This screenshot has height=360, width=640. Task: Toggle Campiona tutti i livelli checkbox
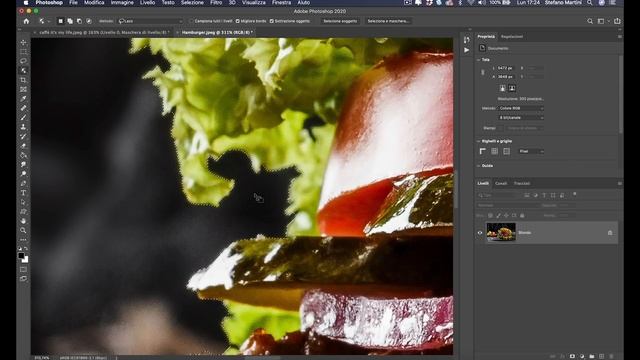191,21
